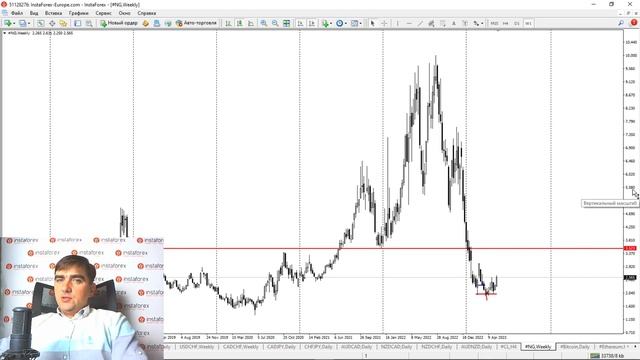The image size is (640, 360).
Task: Switch to the #Bitcoin,Daily chart tab
Action: coord(575,347)
